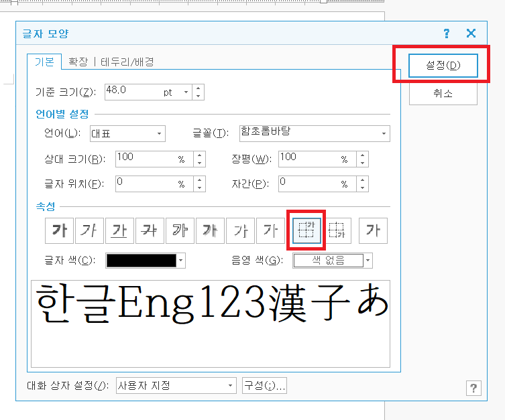Click the help icon at bottom right
Viewport: 505px width, 420px height.
[x=473, y=388]
